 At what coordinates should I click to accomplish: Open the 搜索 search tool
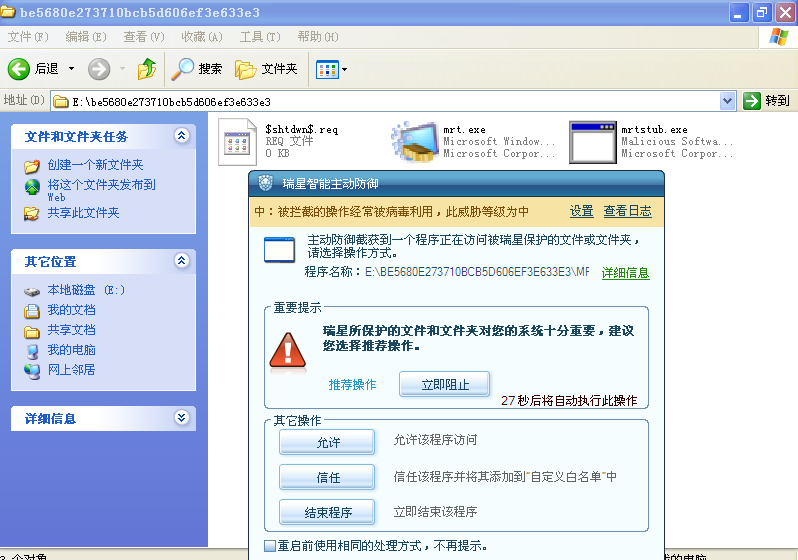click(196, 69)
